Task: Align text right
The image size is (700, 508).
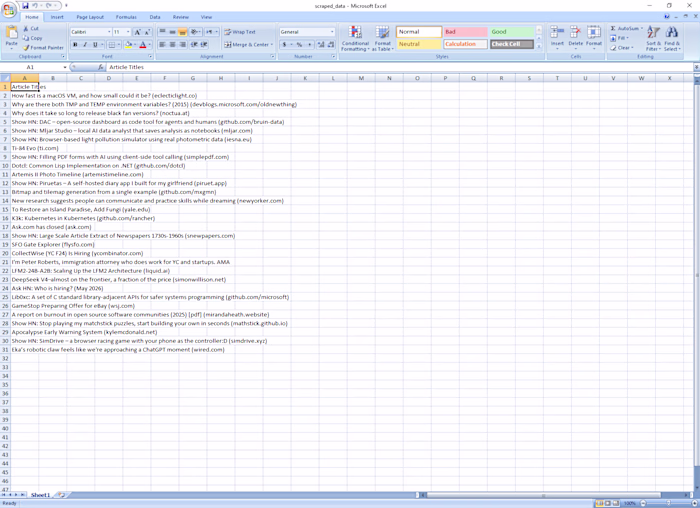Action: [x=182, y=45]
